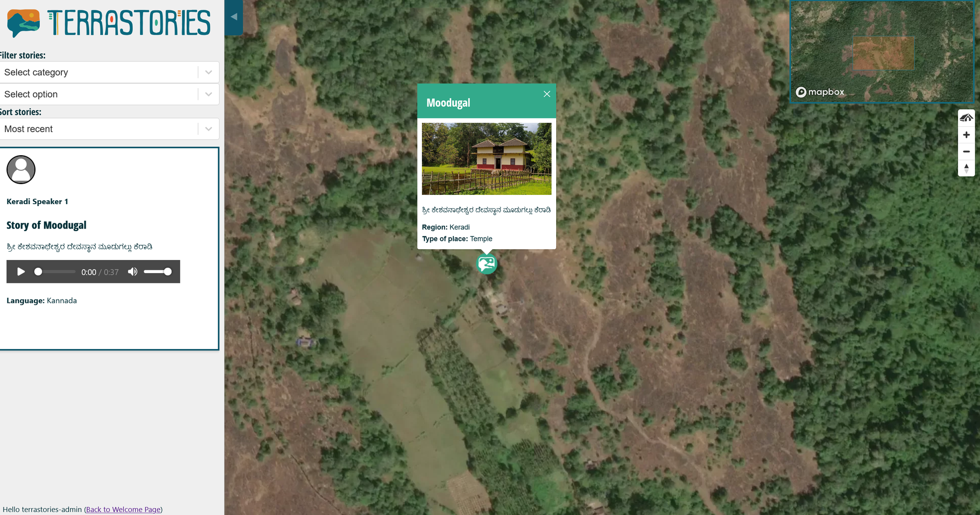Click the Terrastories logo icon
The width and height of the screenshot is (980, 515).
pos(24,23)
